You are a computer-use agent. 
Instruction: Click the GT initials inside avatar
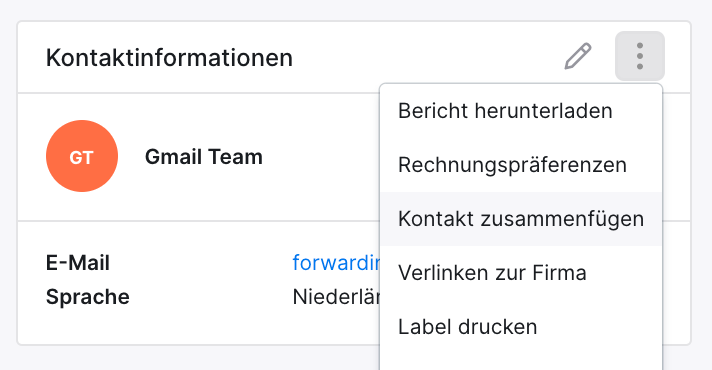tap(82, 158)
